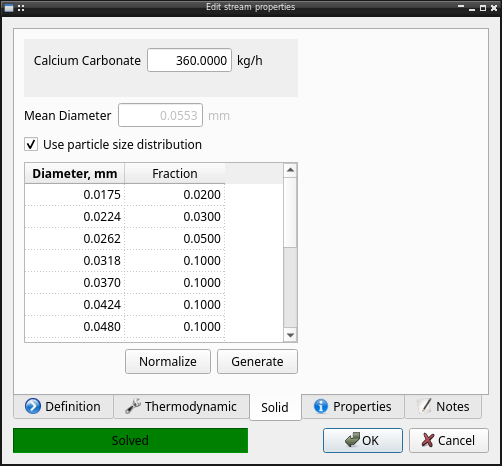Select the diameter cell 0.0370
Screen dimensions: 502x466
coord(75,283)
